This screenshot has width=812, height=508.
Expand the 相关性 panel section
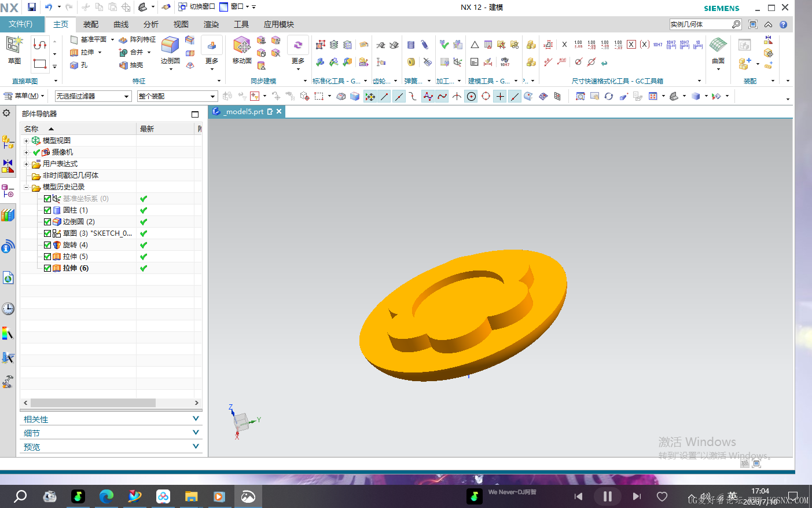pyautogui.click(x=111, y=419)
